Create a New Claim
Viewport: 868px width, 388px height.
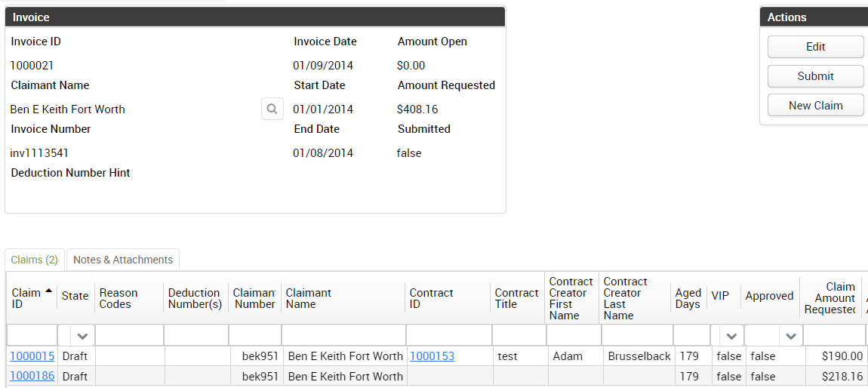[x=815, y=106]
